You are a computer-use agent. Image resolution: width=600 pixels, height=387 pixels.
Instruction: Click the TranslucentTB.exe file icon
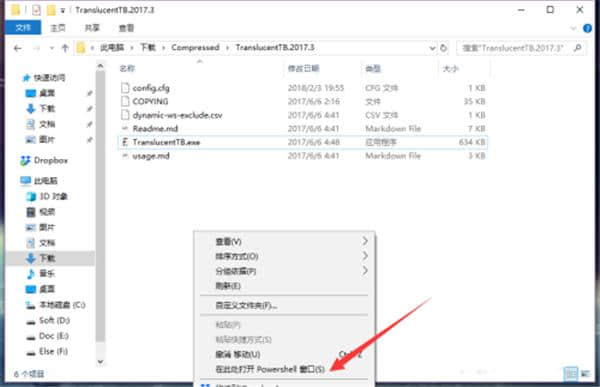(x=125, y=142)
